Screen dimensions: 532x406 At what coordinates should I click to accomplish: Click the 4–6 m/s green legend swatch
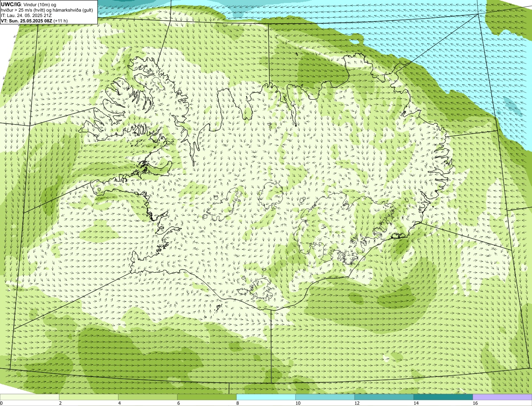pyautogui.click(x=148, y=397)
